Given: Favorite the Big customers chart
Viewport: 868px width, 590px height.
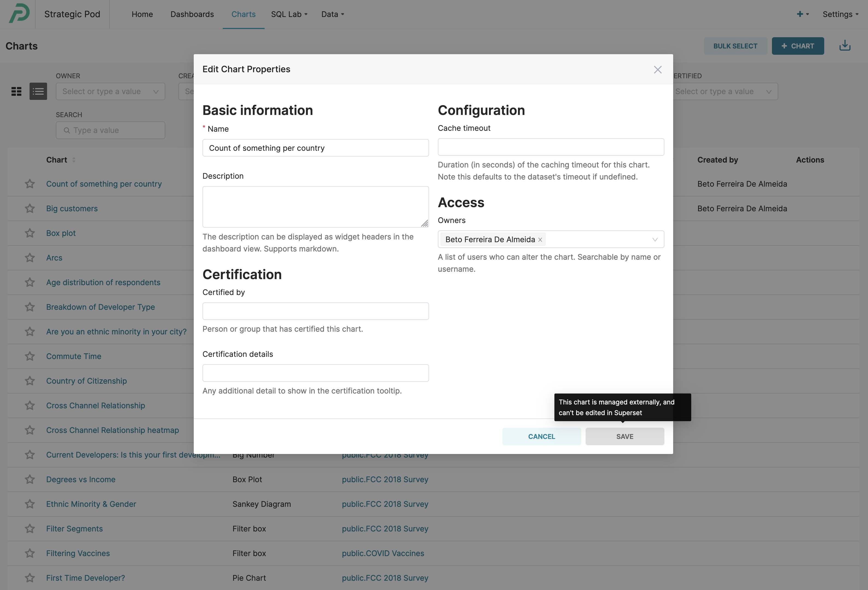Looking at the screenshot, I should 30,208.
